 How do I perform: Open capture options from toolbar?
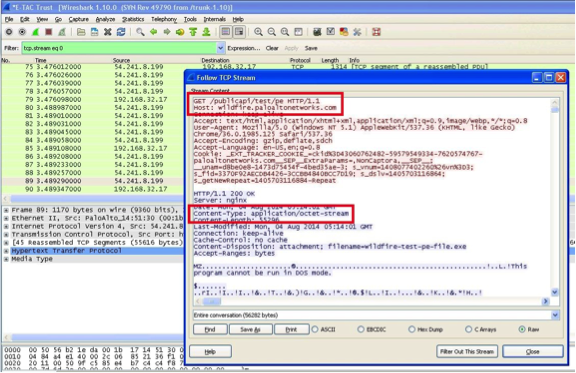click(x=22, y=32)
